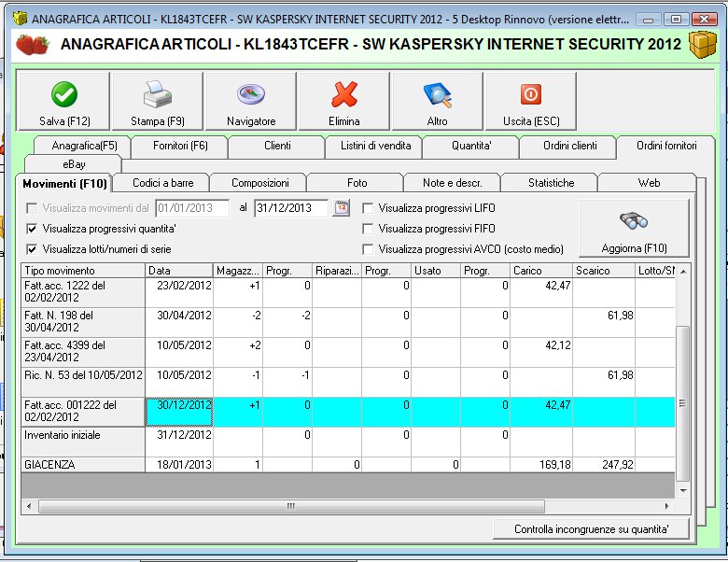Enable Visualizza progressivi AVCO checkbox
The width and height of the screenshot is (728, 562).
(x=368, y=249)
